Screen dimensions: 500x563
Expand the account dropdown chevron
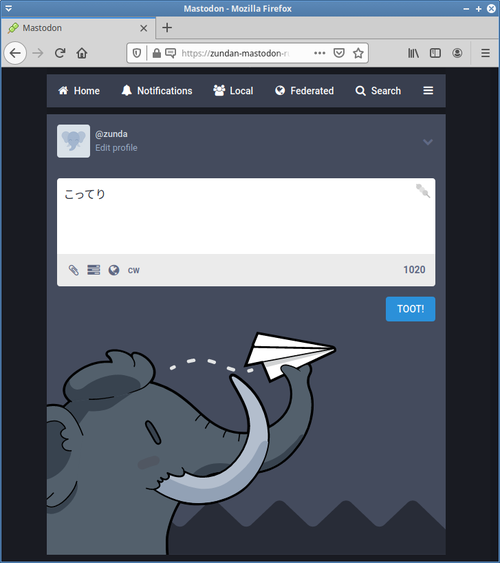[427, 142]
